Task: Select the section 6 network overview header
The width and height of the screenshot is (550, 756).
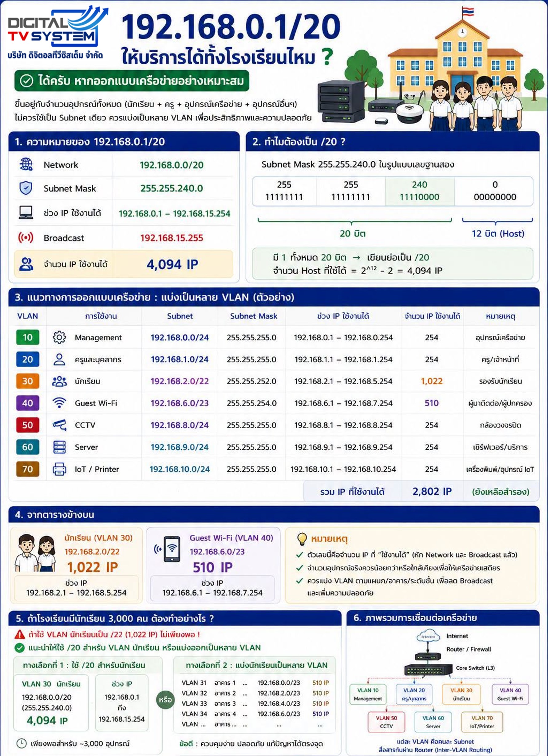Action: pyautogui.click(x=443, y=618)
